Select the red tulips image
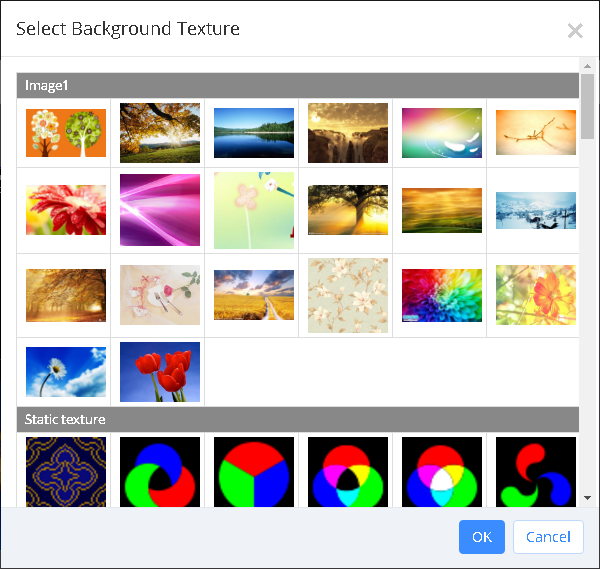This screenshot has width=600, height=569. click(x=160, y=372)
